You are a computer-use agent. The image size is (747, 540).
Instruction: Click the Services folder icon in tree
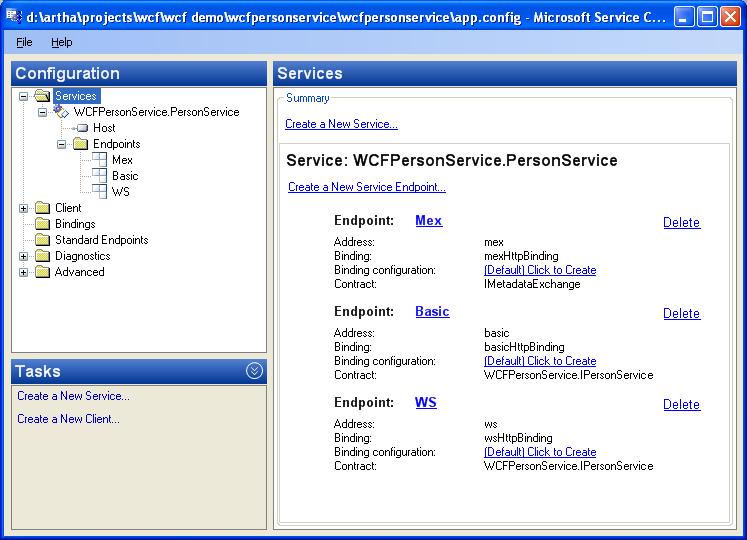(x=42, y=96)
